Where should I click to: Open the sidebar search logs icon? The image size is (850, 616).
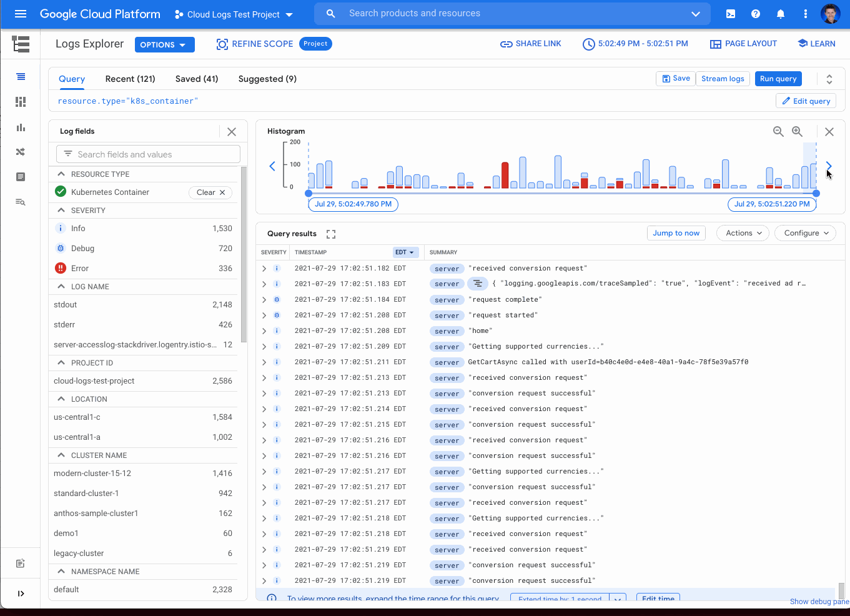coord(21,202)
